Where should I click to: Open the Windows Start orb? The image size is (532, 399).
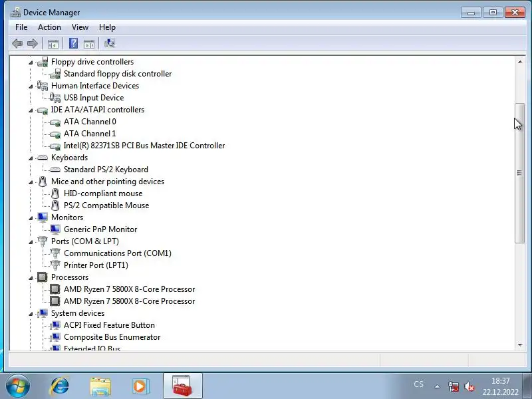tap(18, 386)
